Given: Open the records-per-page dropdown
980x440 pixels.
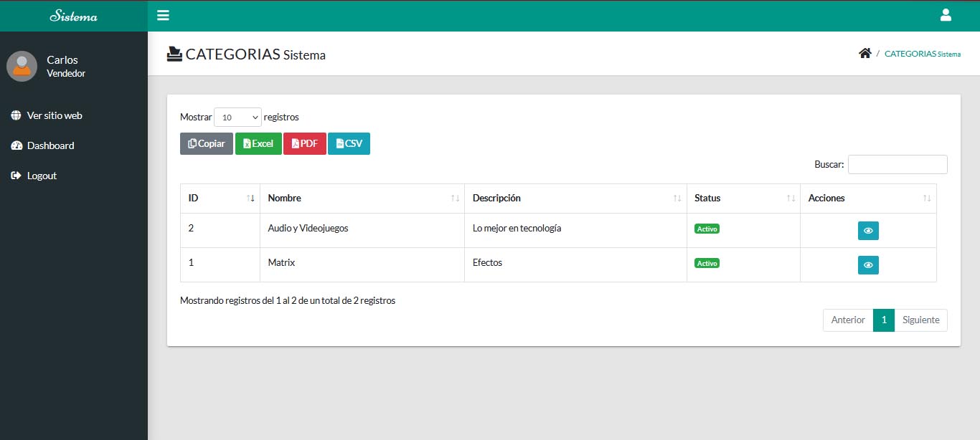Looking at the screenshot, I should tap(237, 118).
